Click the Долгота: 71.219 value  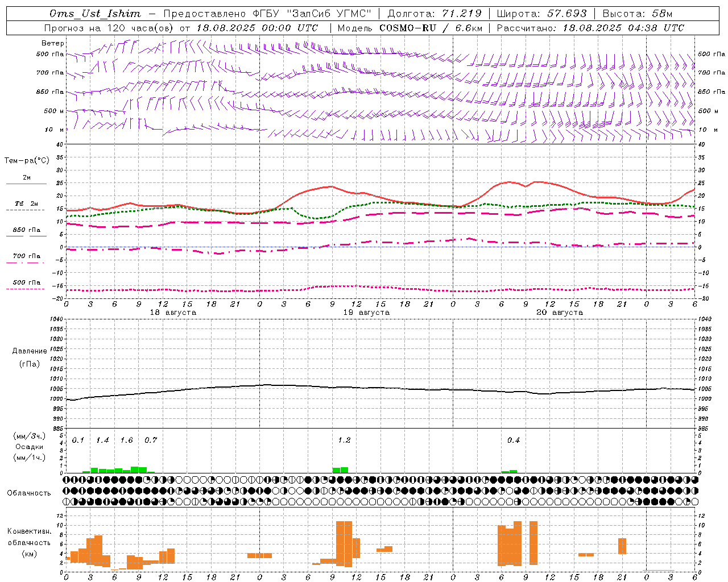pos(435,14)
